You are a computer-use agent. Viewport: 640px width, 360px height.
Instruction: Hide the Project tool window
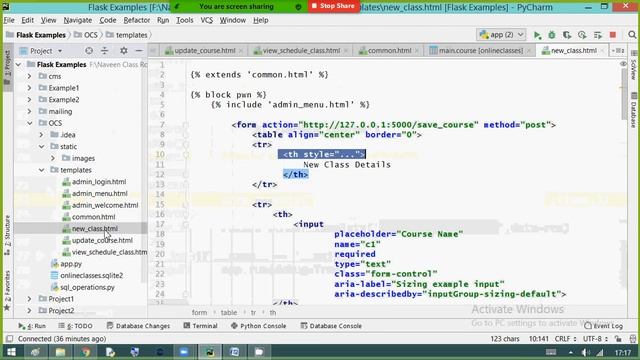point(139,51)
